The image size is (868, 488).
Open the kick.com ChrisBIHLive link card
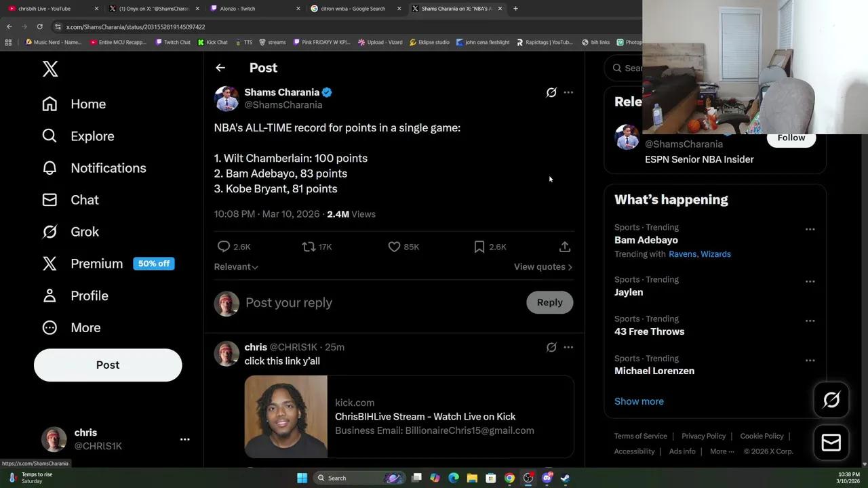[409, 417]
